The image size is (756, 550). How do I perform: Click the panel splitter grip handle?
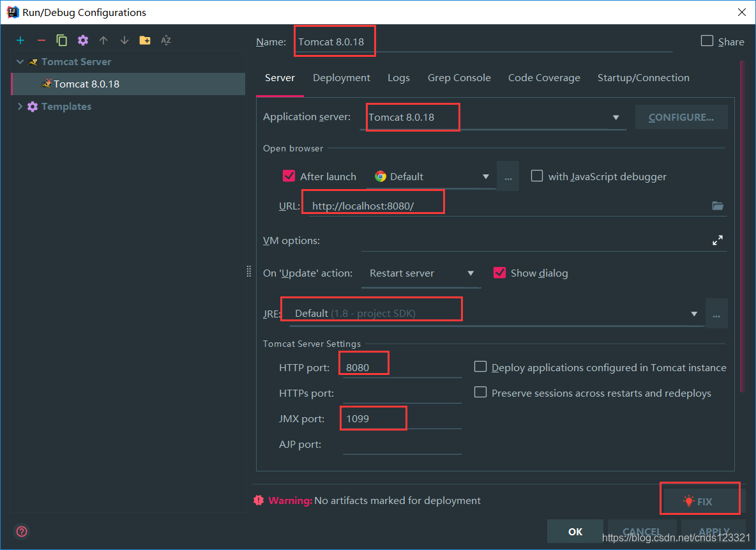249,271
